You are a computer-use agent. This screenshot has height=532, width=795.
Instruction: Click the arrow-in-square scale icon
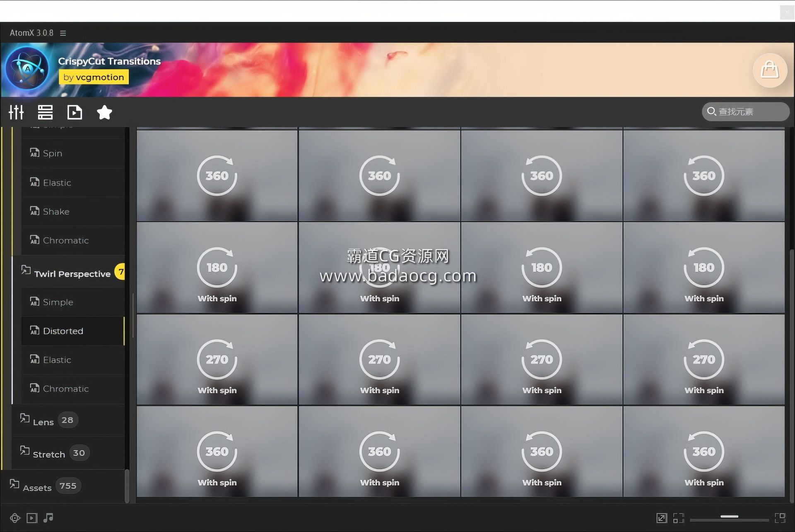coord(662,518)
